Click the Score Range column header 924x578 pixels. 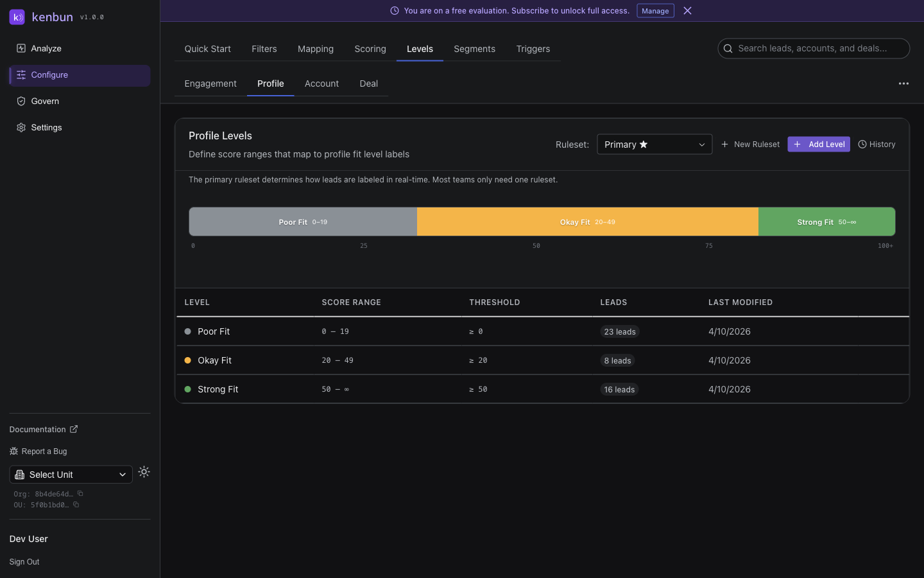click(351, 302)
